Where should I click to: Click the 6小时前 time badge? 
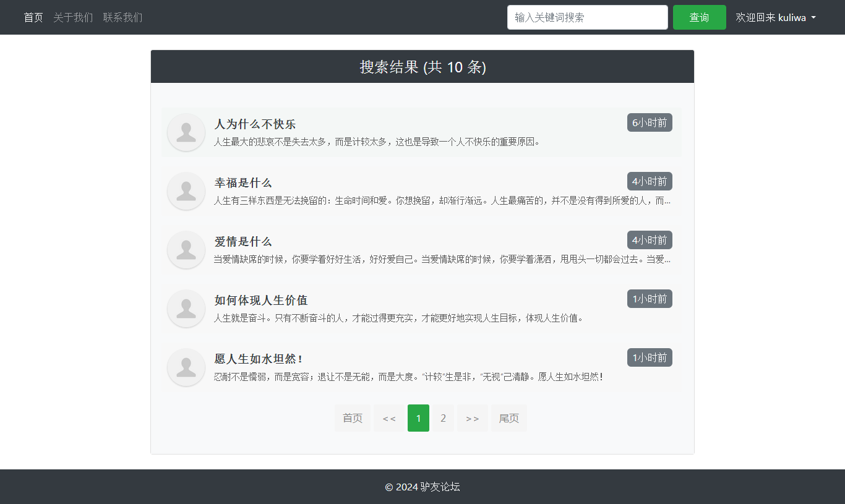[x=650, y=122]
